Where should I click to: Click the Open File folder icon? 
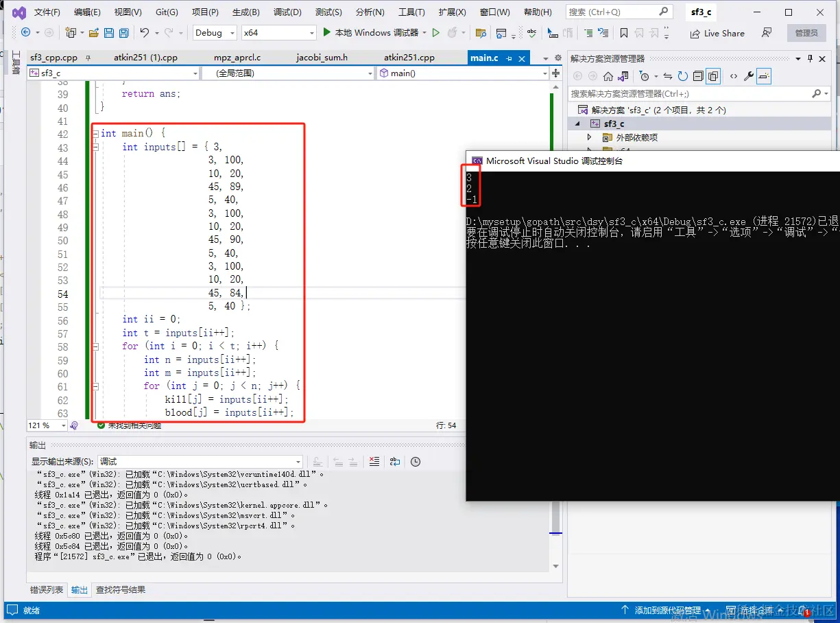[x=94, y=32]
